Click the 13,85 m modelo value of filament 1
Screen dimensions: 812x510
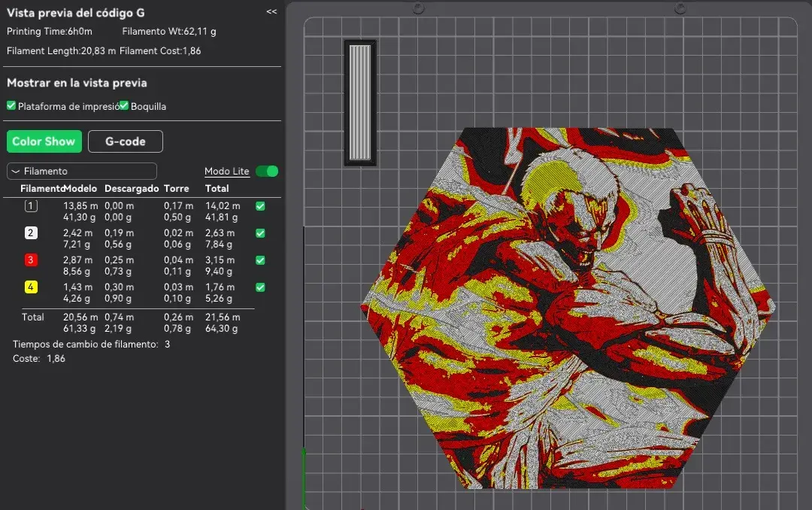(80, 206)
